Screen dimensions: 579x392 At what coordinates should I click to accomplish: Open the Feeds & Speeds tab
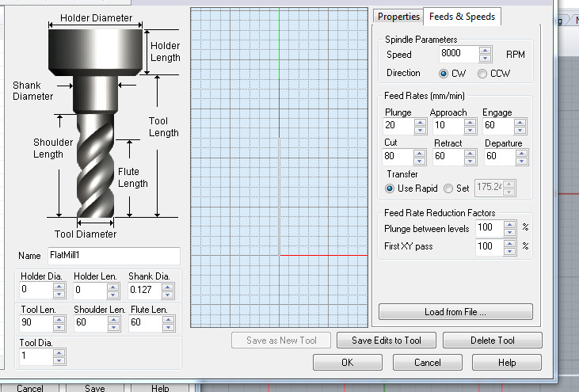462,17
